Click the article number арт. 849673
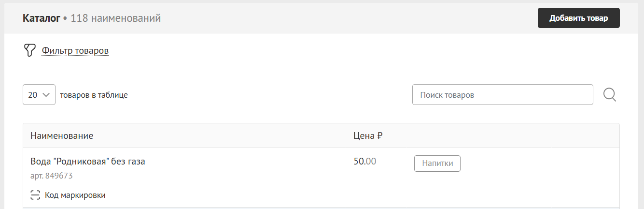This screenshot has height=209, width=644. 52,176
